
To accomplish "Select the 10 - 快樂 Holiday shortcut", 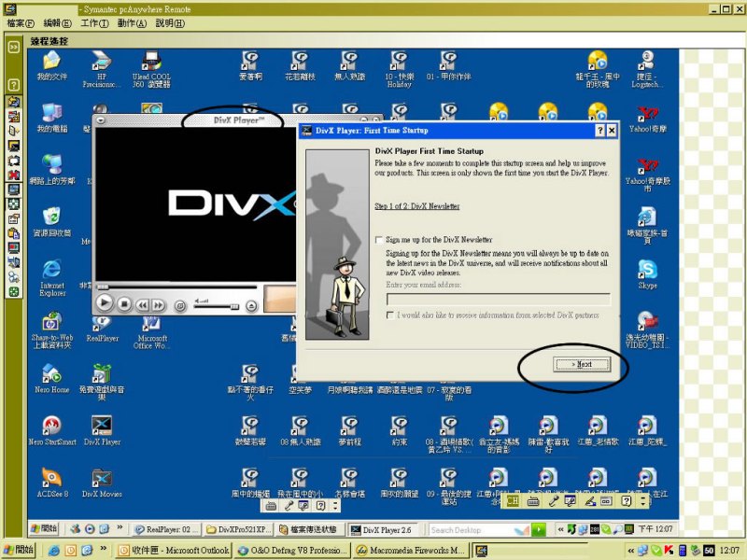I will [x=400, y=69].
